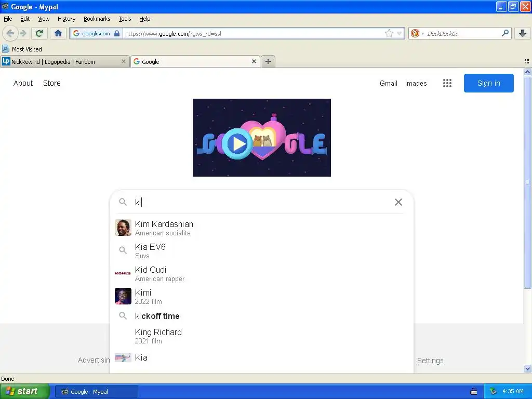532x399 pixels.
Task: Click the search bar magnifier icon
Action: pos(505,33)
